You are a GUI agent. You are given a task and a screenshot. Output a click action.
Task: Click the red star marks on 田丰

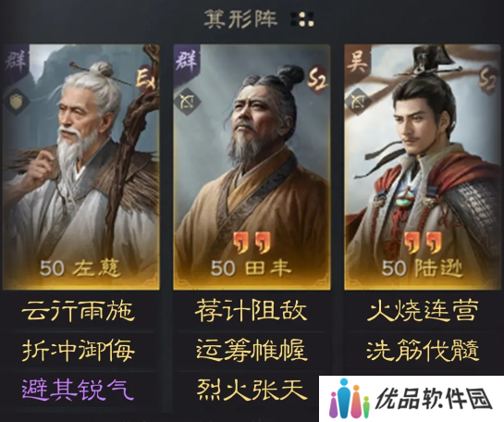pos(252,243)
